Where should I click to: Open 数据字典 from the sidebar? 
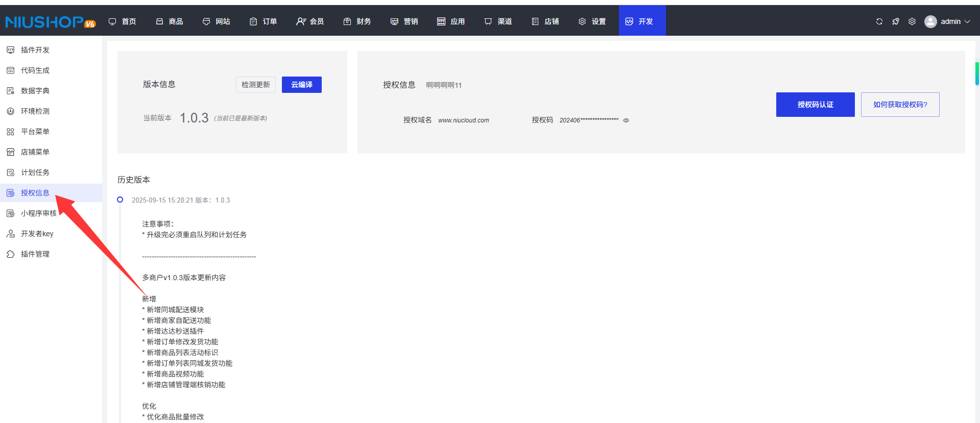pos(35,91)
